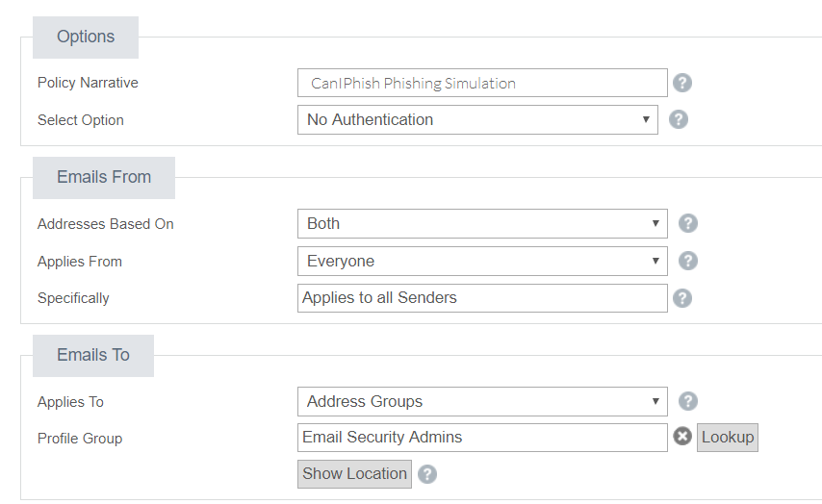Viewport: 822px width, 504px height.
Task: Click into the Policy Narrative text field
Action: tap(482, 83)
